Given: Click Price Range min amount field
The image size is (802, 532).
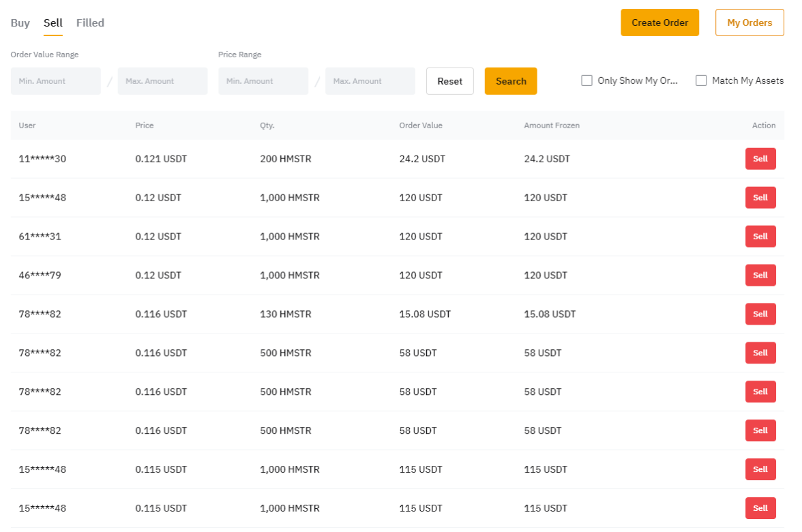Looking at the screenshot, I should pyautogui.click(x=263, y=81).
